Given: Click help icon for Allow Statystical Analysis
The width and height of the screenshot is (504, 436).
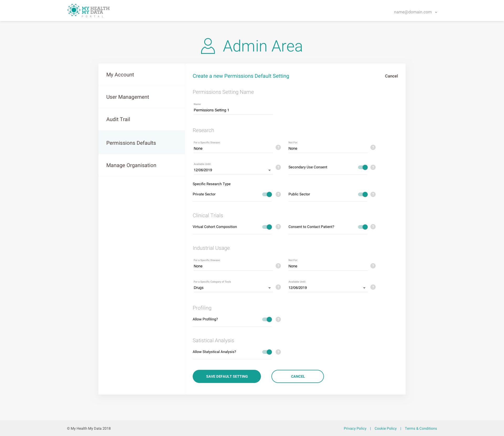Looking at the screenshot, I should click(278, 352).
